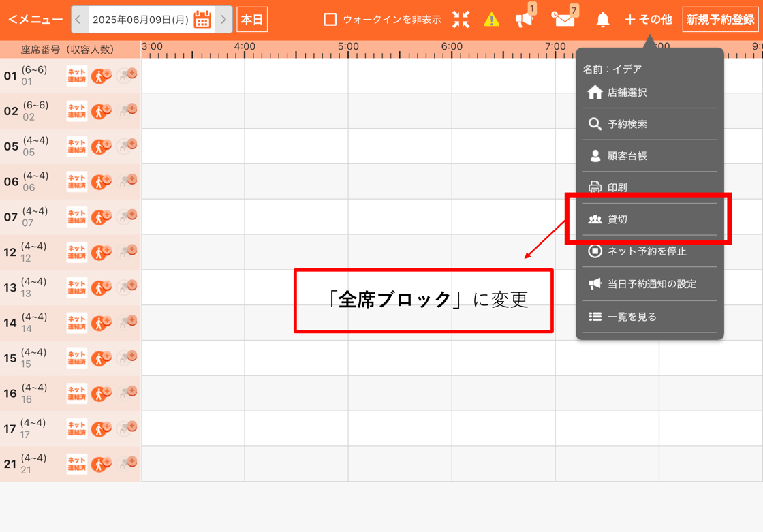Add walk-in for seat 01
The width and height of the screenshot is (763, 532).
tap(102, 76)
